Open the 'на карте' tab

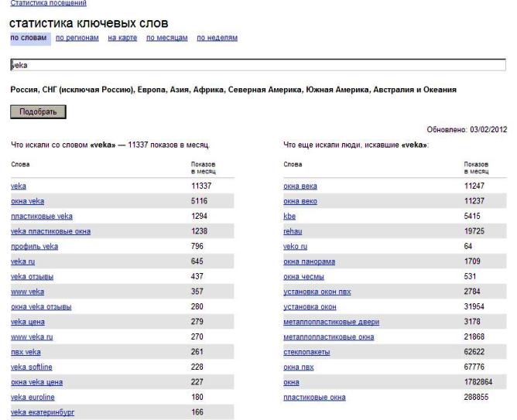tap(122, 38)
